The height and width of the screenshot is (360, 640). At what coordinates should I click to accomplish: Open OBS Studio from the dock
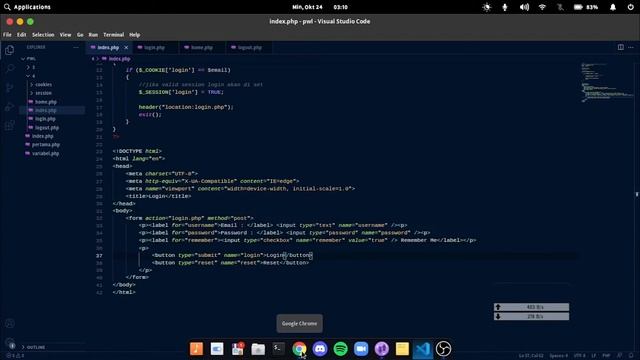[x=443, y=349]
